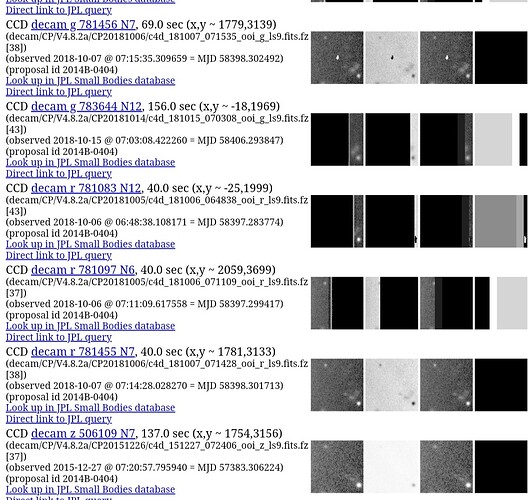Click third image cutout of decam z 506109 N7
The width and height of the screenshot is (528, 500).
pyautogui.click(x=446, y=467)
